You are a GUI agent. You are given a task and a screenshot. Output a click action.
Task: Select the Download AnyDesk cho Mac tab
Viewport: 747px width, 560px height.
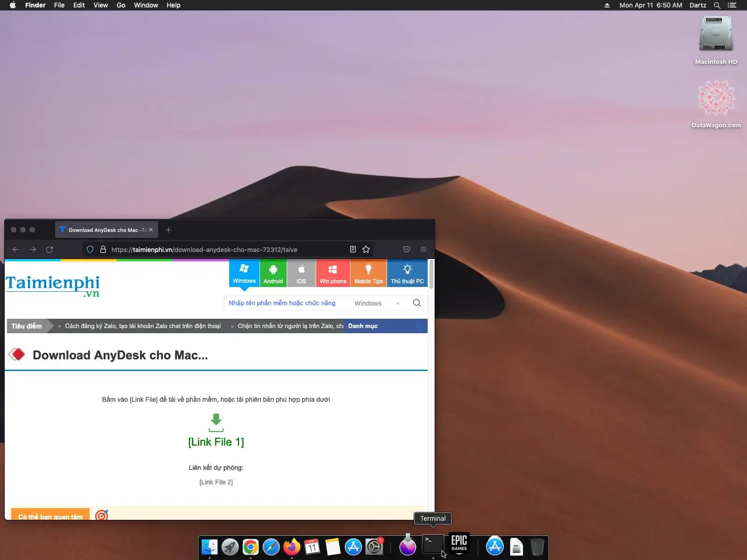106,230
